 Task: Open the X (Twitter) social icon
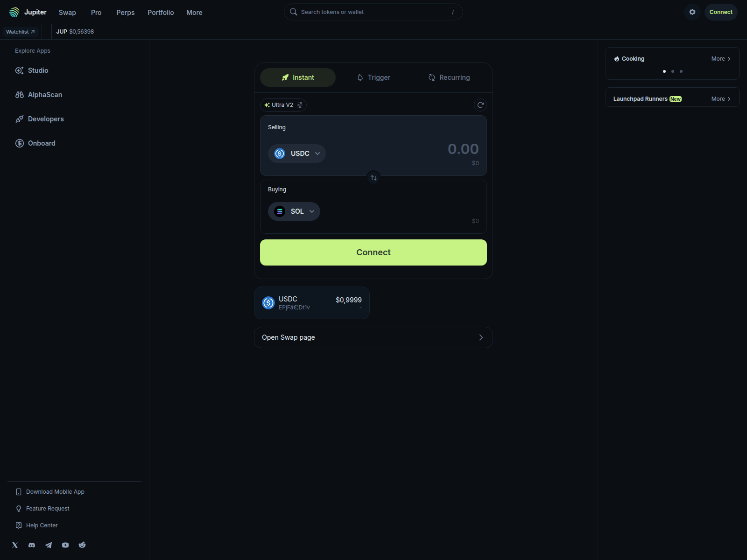[x=15, y=545]
